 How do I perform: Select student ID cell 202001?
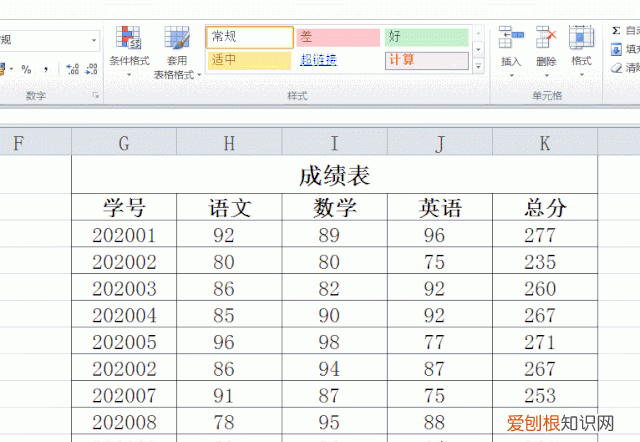(x=124, y=234)
